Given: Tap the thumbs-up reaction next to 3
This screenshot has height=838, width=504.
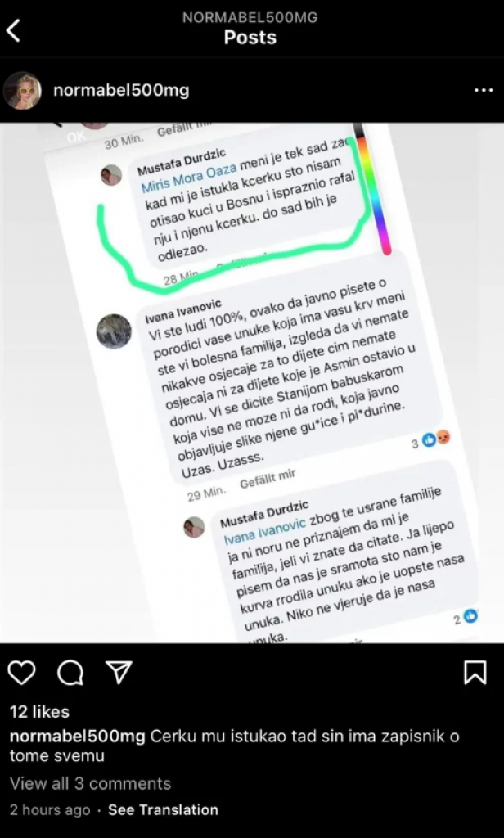Looking at the screenshot, I should pyautogui.click(x=429, y=439).
